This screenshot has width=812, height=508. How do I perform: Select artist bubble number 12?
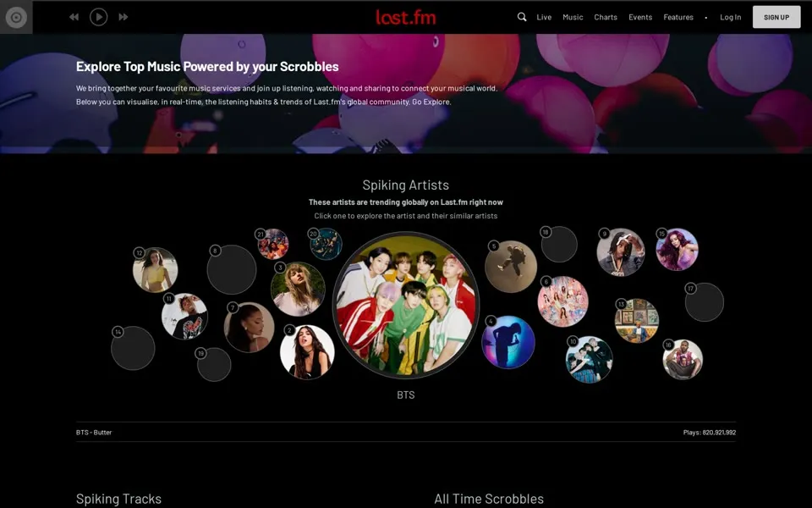point(155,270)
